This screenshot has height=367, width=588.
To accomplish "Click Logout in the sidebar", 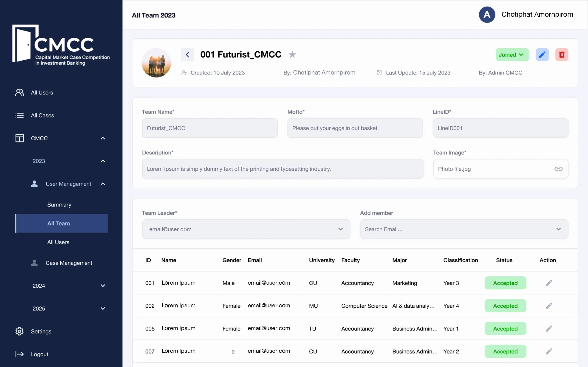I will (39, 354).
